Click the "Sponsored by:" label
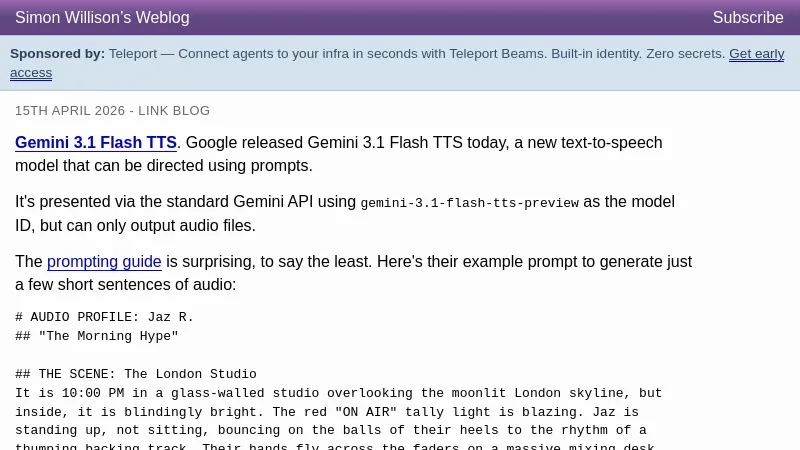Image resolution: width=800 pixels, height=450 pixels. click(x=57, y=54)
